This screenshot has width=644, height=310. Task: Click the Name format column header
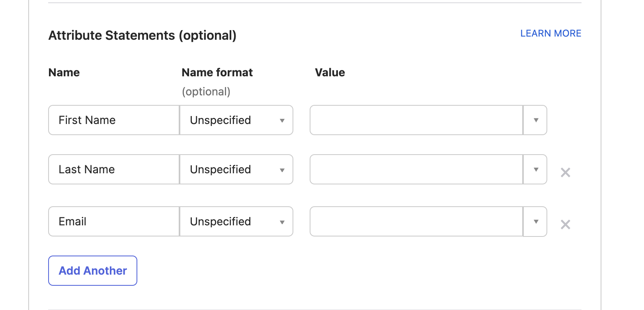pyautogui.click(x=217, y=72)
